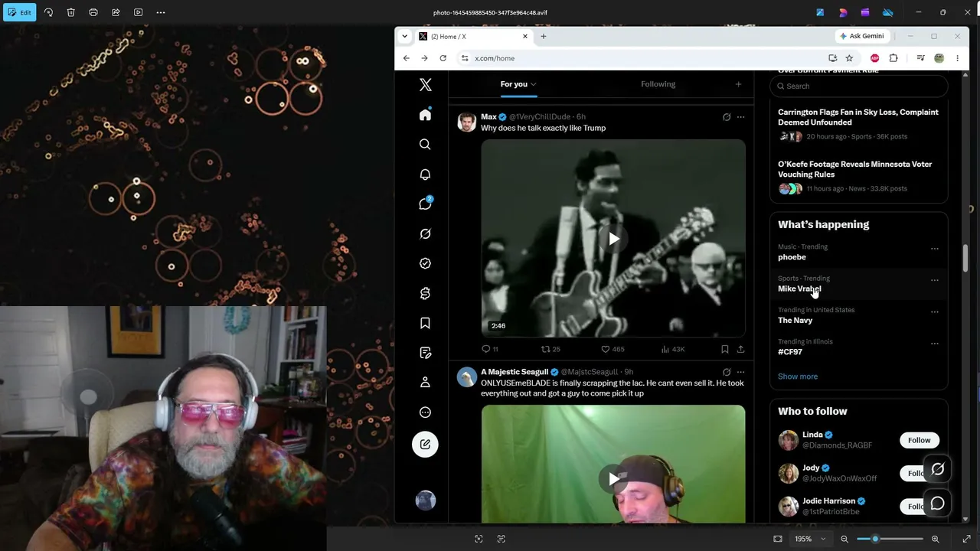Click the X Search input field

tap(859, 86)
